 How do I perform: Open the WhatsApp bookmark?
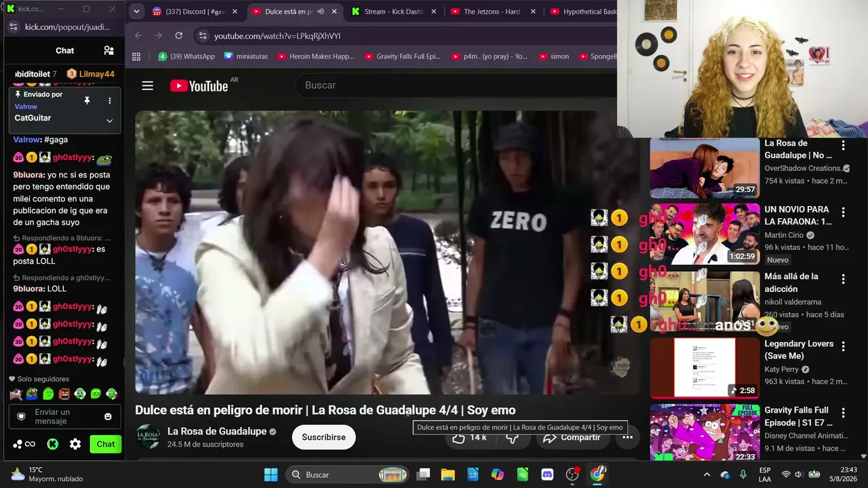(x=186, y=56)
